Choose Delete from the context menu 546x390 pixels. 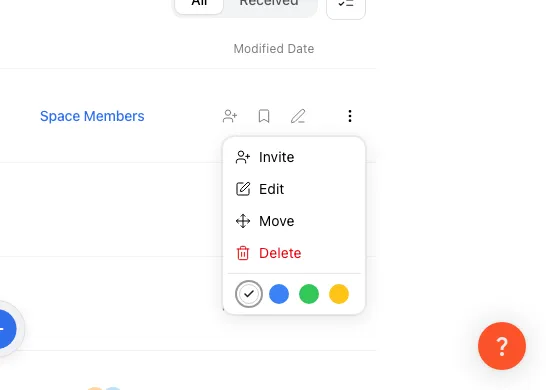294,253
